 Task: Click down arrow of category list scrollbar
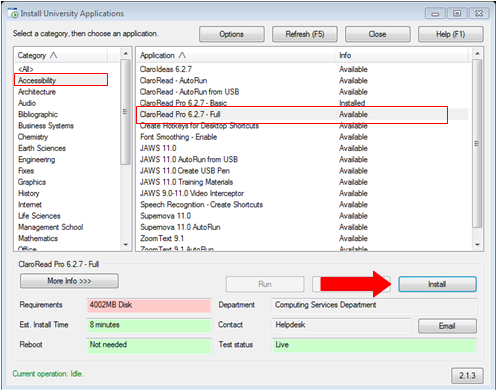point(126,245)
